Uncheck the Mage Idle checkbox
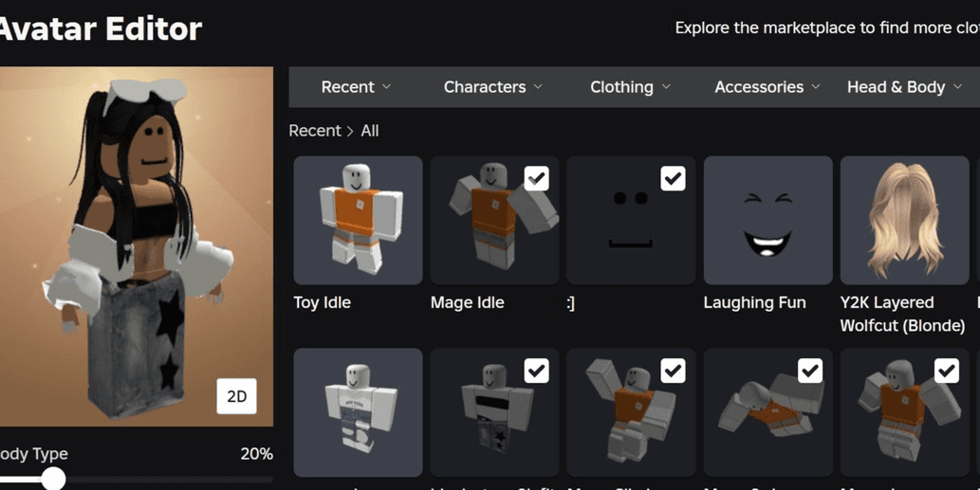This screenshot has width=980, height=490. click(x=536, y=178)
